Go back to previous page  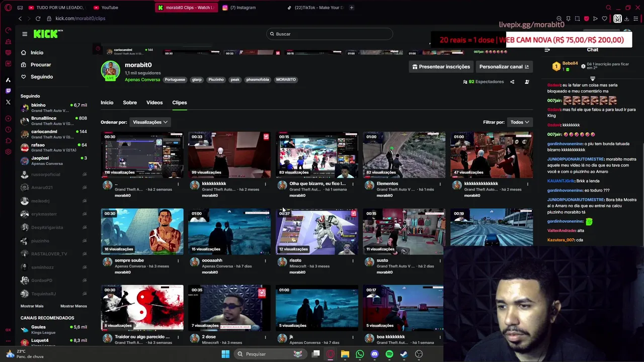tap(20, 19)
